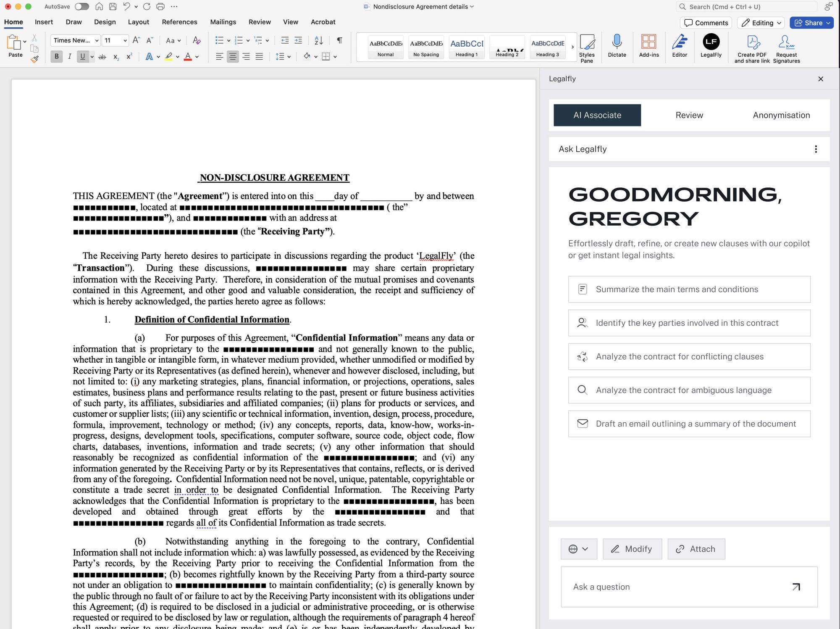This screenshot has height=629, width=840.
Task: Switch to the References ribbon tab
Action: pyautogui.click(x=179, y=22)
